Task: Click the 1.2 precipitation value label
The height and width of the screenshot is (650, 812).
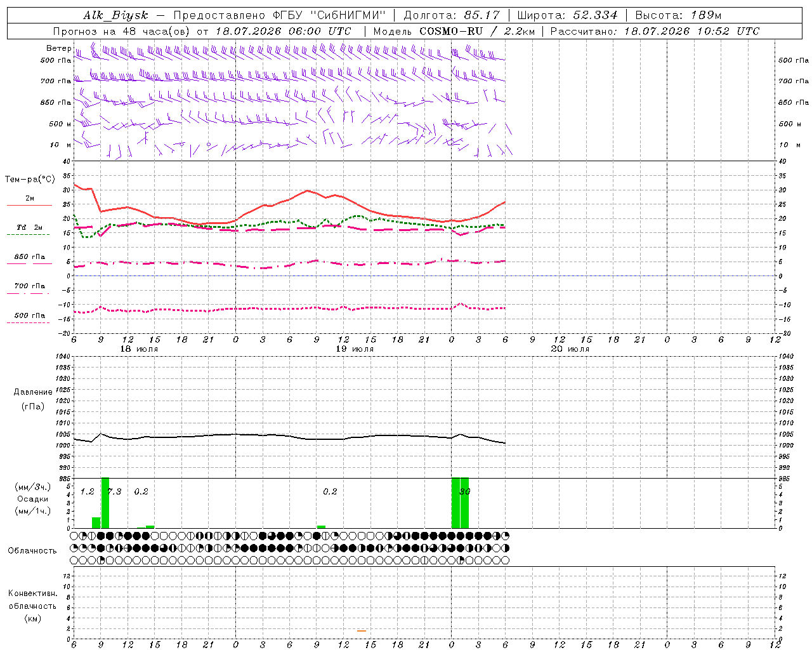Action: (x=87, y=491)
